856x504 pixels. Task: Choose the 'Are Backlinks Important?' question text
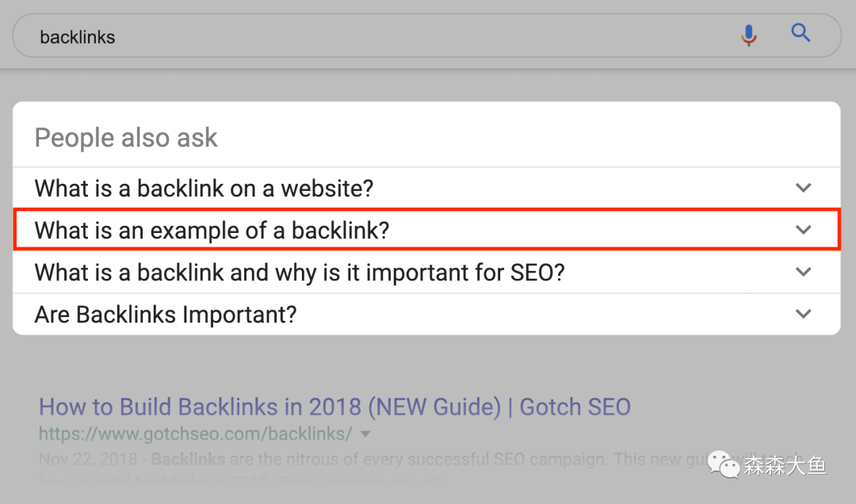(x=166, y=315)
